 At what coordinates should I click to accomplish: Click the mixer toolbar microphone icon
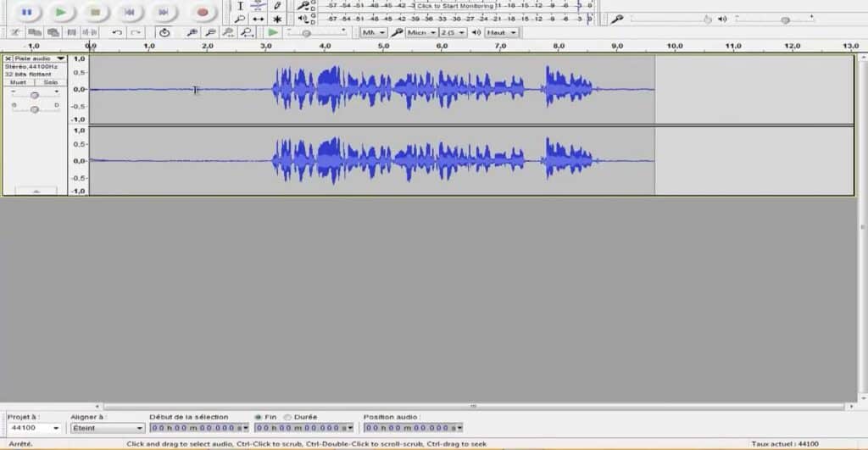(617, 19)
